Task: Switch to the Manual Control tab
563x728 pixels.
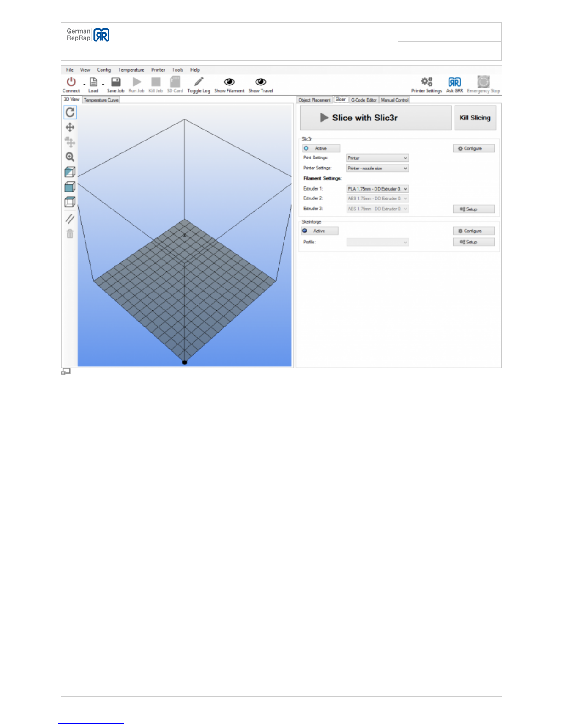Action: [x=395, y=100]
